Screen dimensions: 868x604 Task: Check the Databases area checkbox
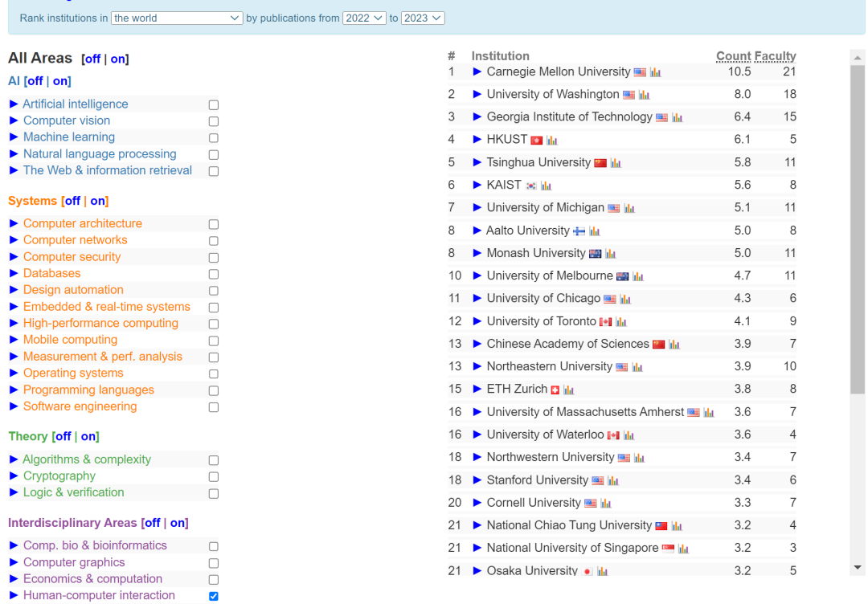coord(213,273)
